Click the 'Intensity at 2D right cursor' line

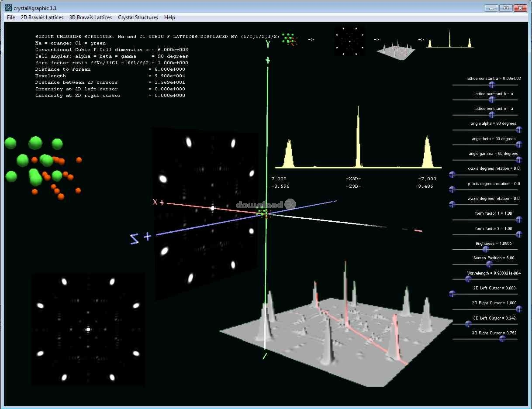[110, 96]
